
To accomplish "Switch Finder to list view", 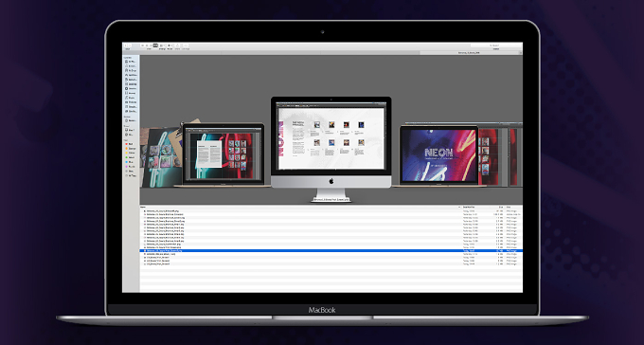I will (147, 45).
